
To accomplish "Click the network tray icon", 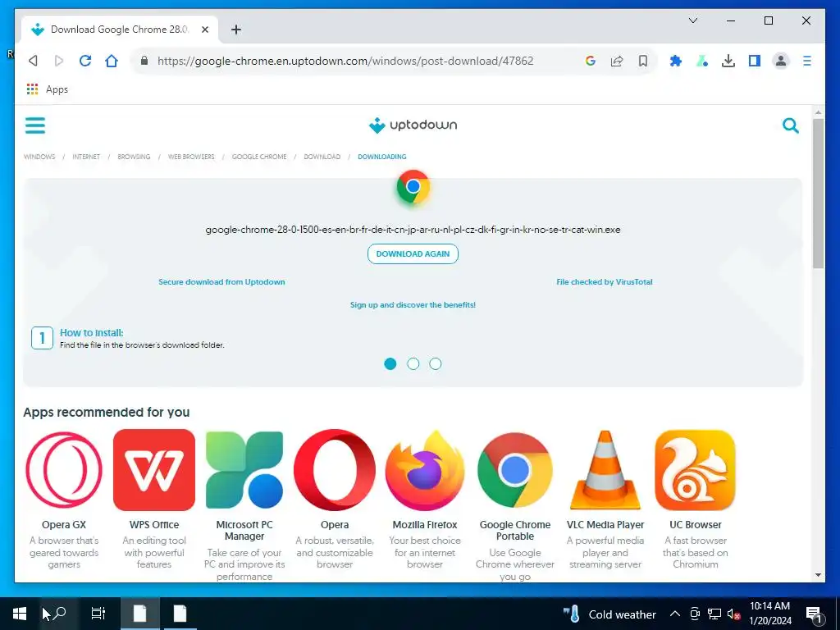I will click(x=714, y=614).
